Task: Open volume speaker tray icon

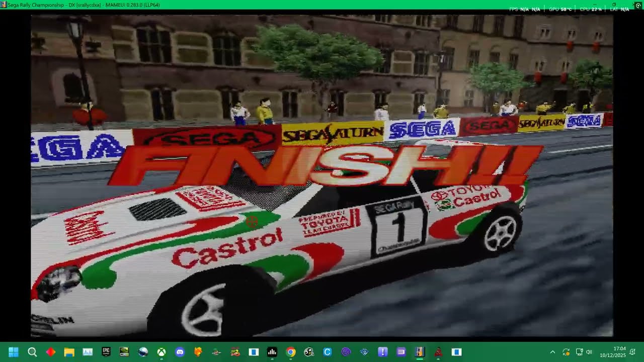Action: pos(589,352)
